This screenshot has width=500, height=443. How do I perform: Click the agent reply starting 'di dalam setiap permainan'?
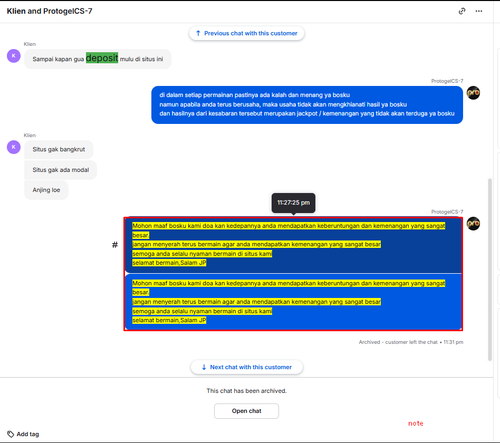pos(307,105)
